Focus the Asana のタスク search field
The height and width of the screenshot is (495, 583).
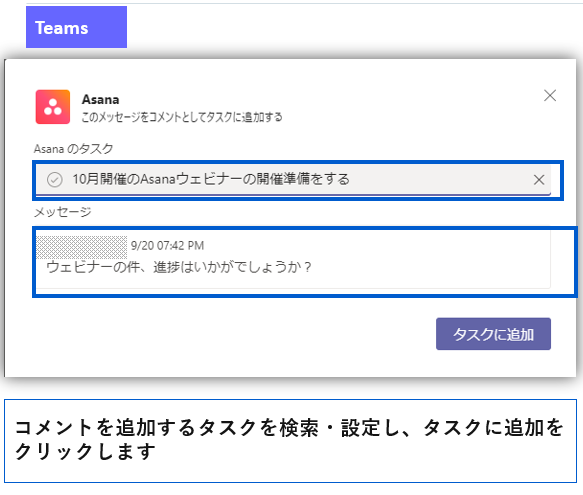(x=293, y=180)
